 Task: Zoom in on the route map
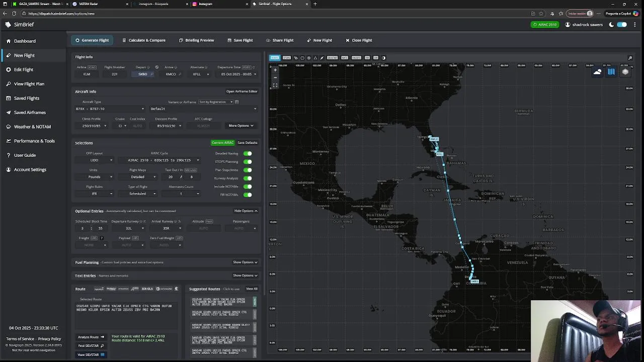(275, 71)
